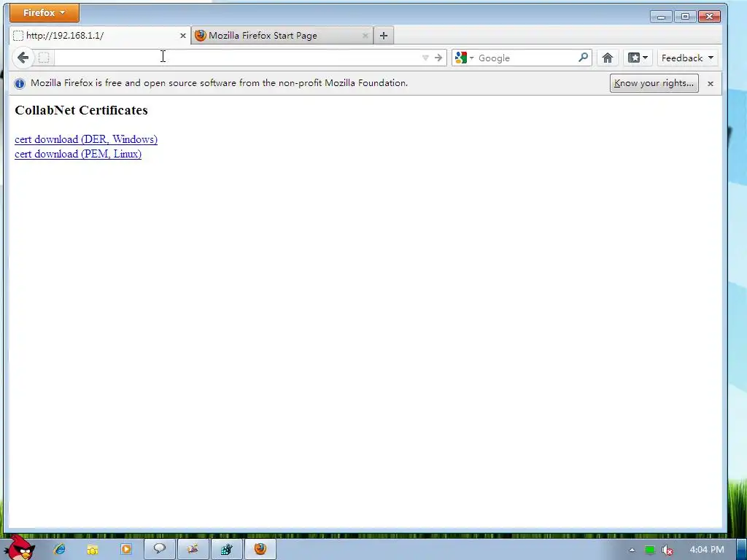Image resolution: width=747 pixels, height=560 pixels.
Task: Open the file explorer folder taskbar icon
Action: 93,550
